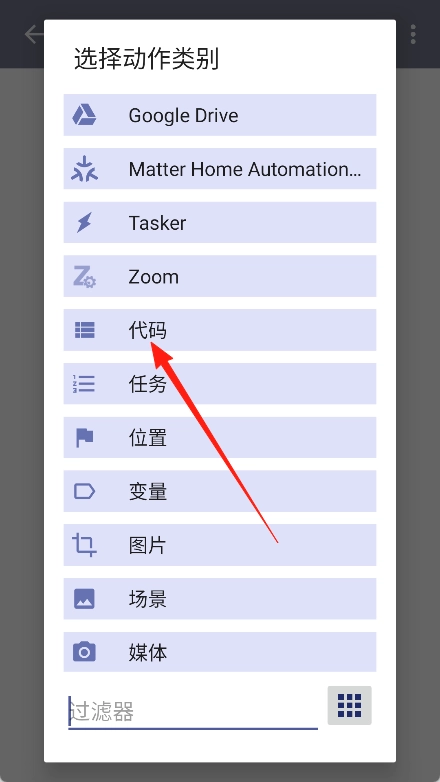Select the 位置 flag icon
440x782 pixels.
(x=84, y=438)
